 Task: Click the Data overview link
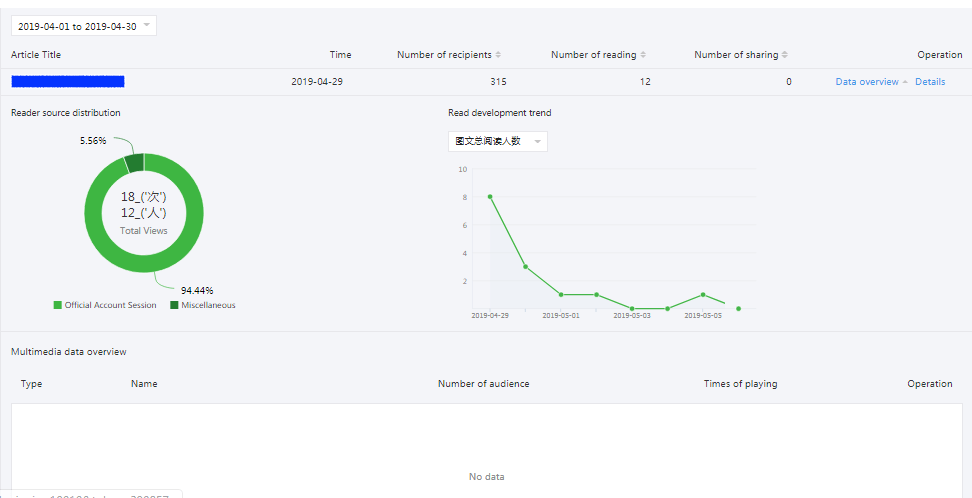[866, 82]
